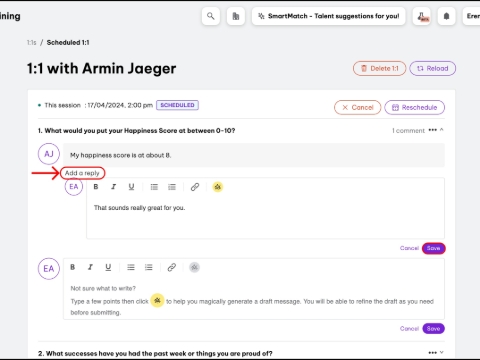The height and width of the screenshot is (360, 480).
Task: Save the new comment
Action: [x=434, y=329]
